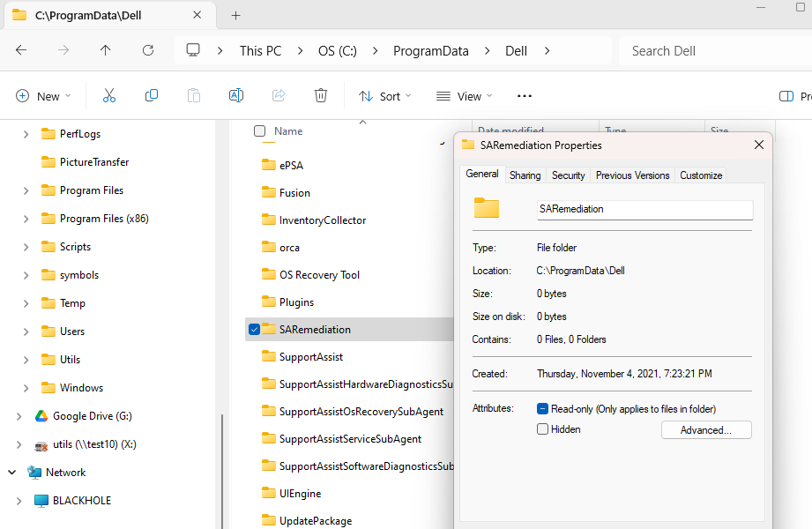
Task: Rename the selected folder via toolbar icon
Action: pos(236,96)
